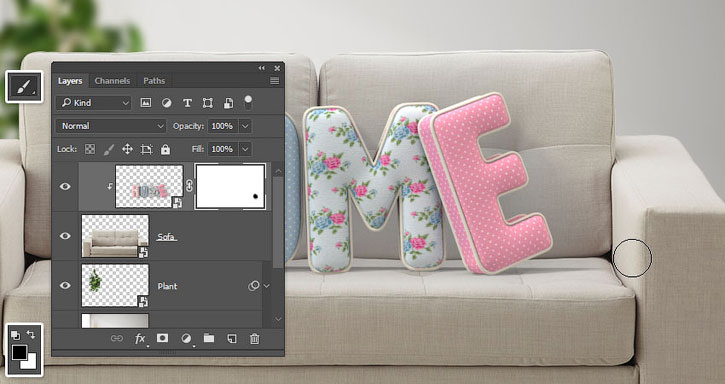The image size is (725, 384).
Task: Click the layers list scrollbar
Action: click(x=278, y=222)
